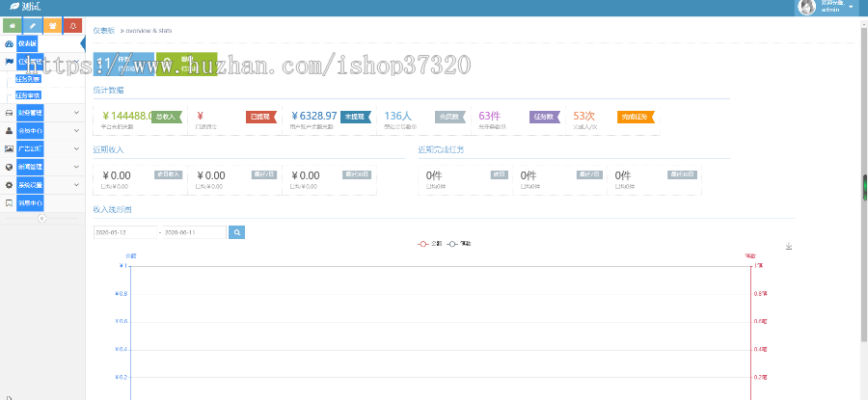
Task: Select the 财务管理 sidebar menu
Action: (42, 113)
